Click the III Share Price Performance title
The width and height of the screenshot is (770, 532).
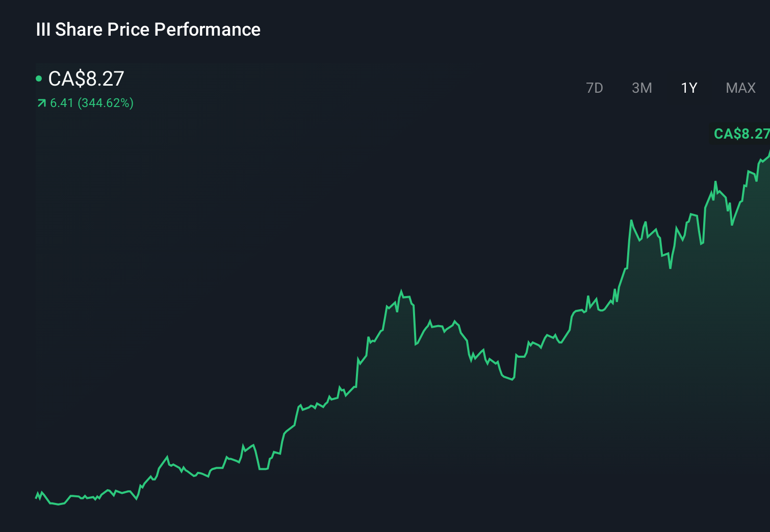click(x=147, y=30)
